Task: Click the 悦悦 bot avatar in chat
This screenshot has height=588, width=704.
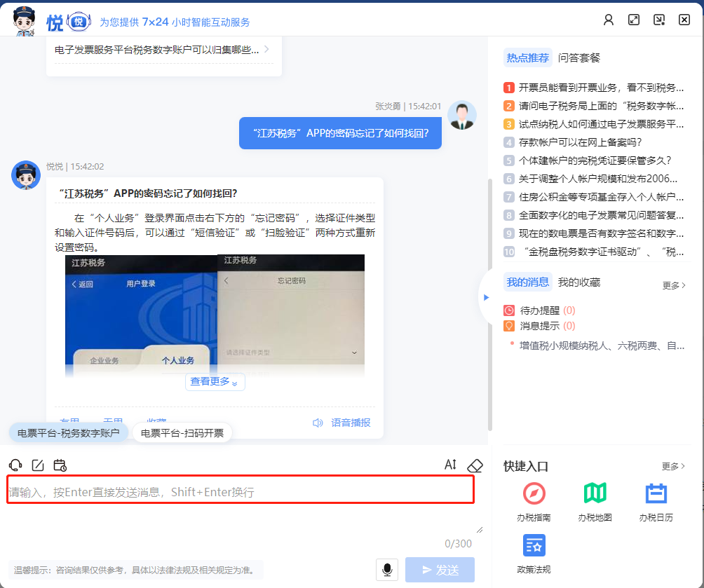Action: click(25, 175)
